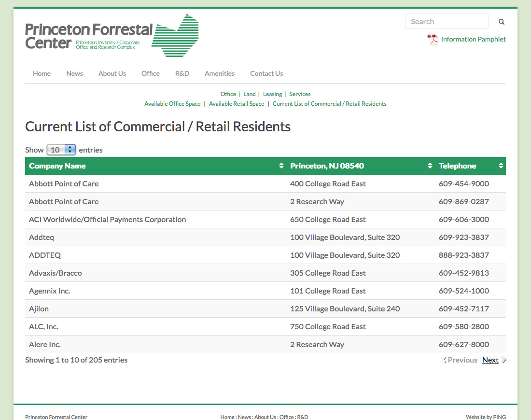
Task: Open Available Retail Space link
Action: coord(237,104)
